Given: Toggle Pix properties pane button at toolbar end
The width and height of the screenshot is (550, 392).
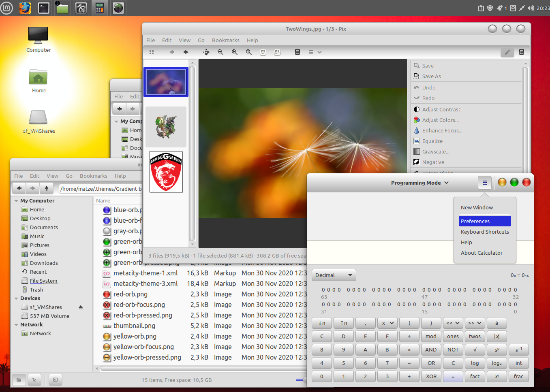Looking at the screenshot, I should click(522, 52).
